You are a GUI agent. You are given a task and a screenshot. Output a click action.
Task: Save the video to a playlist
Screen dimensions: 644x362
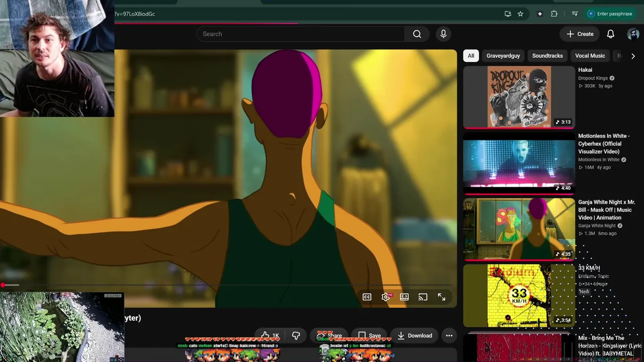pos(369,335)
